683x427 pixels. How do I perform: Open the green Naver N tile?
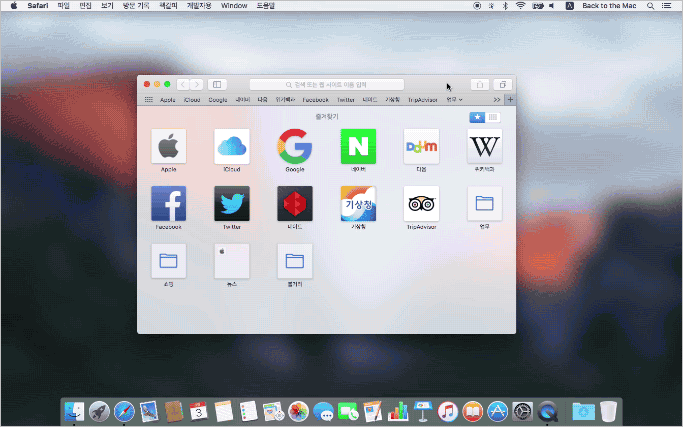358,146
